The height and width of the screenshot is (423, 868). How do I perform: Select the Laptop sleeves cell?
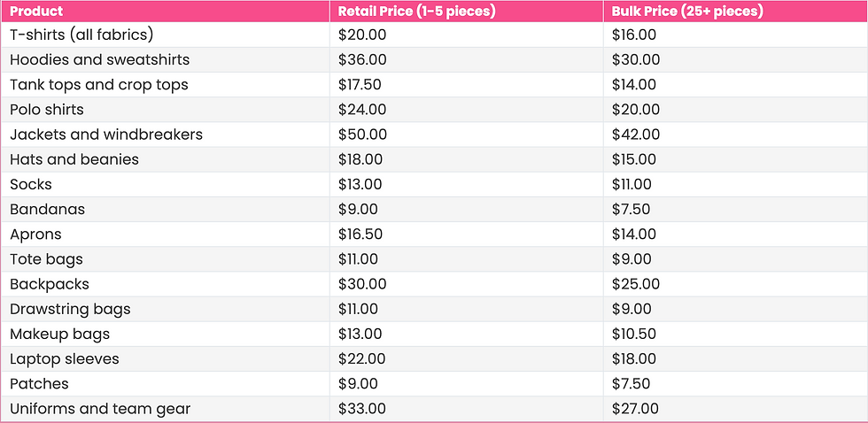pyautogui.click(x=65, y=358)
